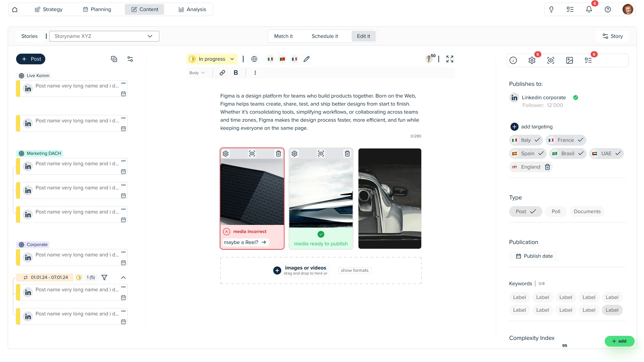Delete the incorrect media image

(x=278, y=154)
